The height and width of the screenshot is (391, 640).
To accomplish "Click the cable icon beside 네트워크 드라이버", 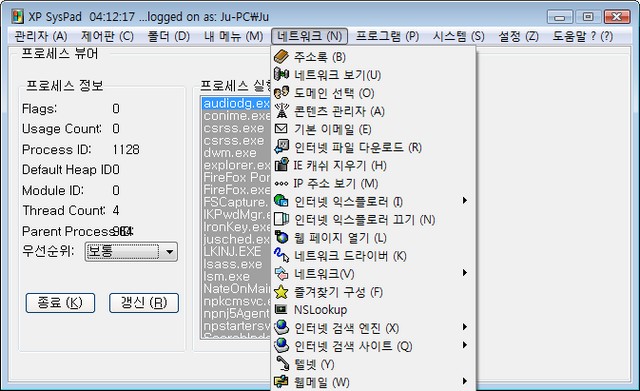I will 281,255.
